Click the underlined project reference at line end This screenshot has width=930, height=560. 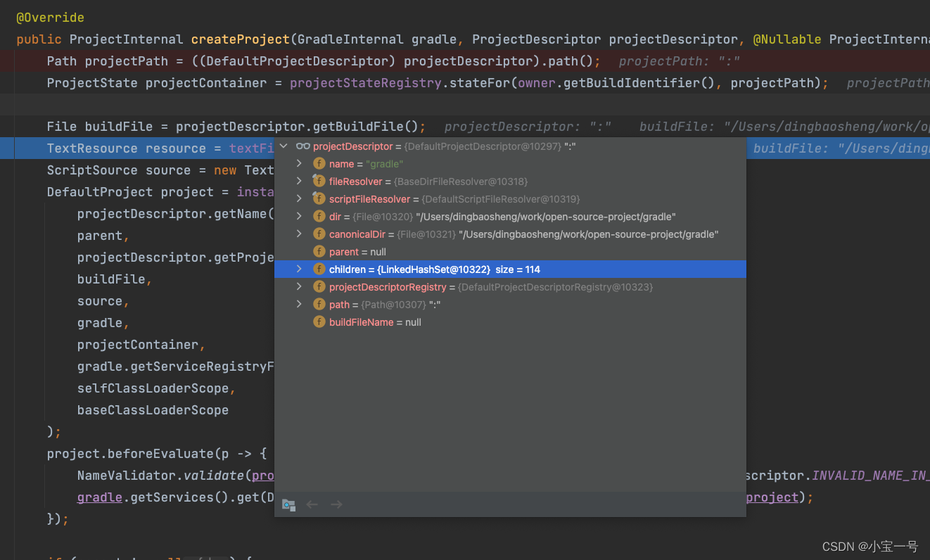[772, 497]
